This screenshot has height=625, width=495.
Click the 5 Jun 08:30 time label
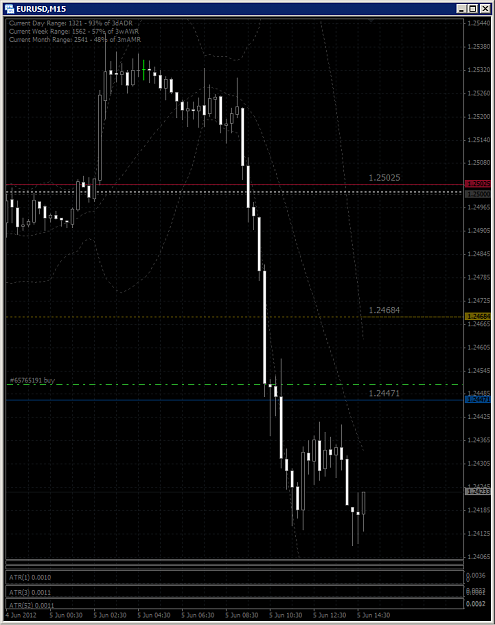tap(241, 615)
